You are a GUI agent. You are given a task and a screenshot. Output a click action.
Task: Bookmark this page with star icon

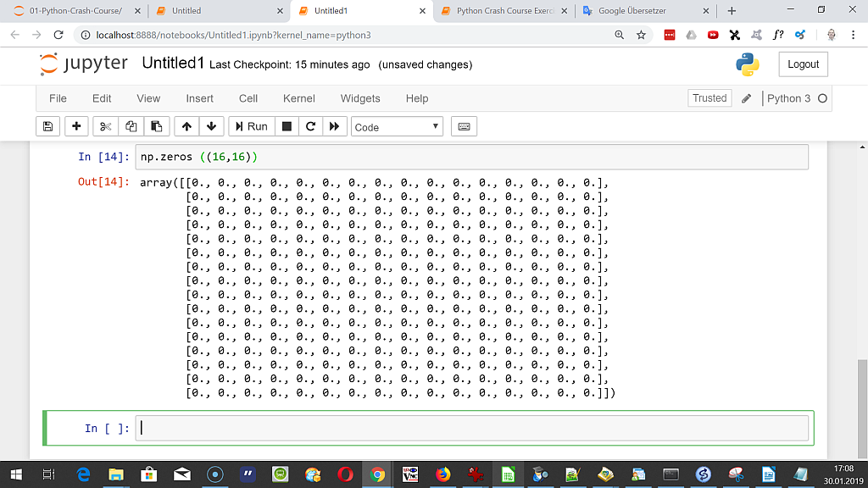(641, 35)
